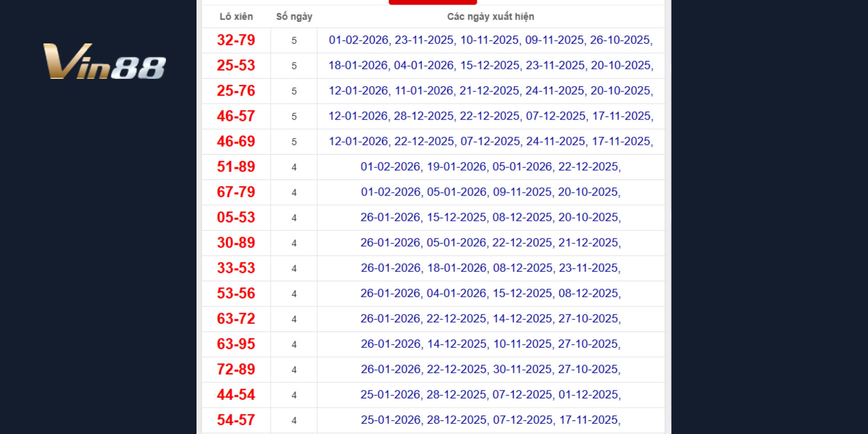Open date 28-12-2025 in the 46-57 row
This screenshot has width=868, height=434.
pyautogui.click(x=424, y=116)
